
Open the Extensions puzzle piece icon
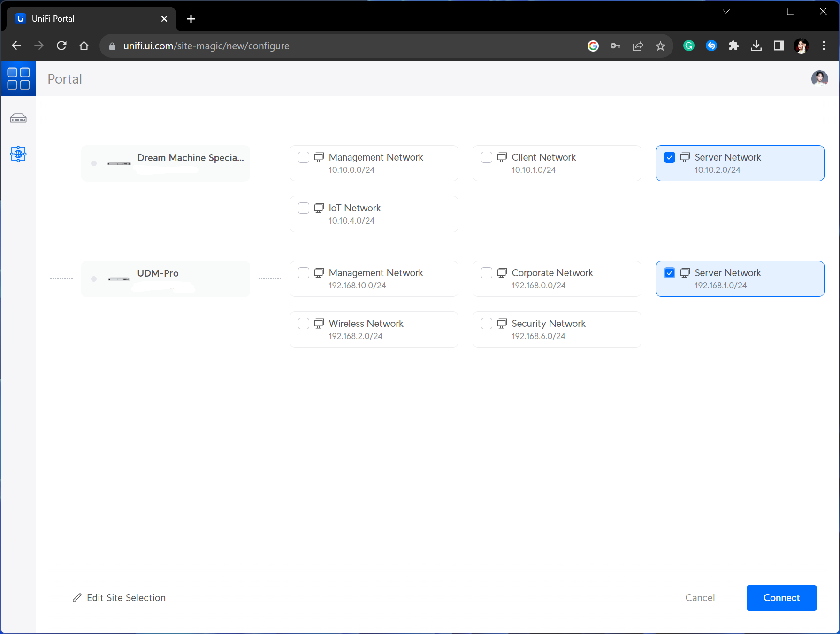point(733,46)
